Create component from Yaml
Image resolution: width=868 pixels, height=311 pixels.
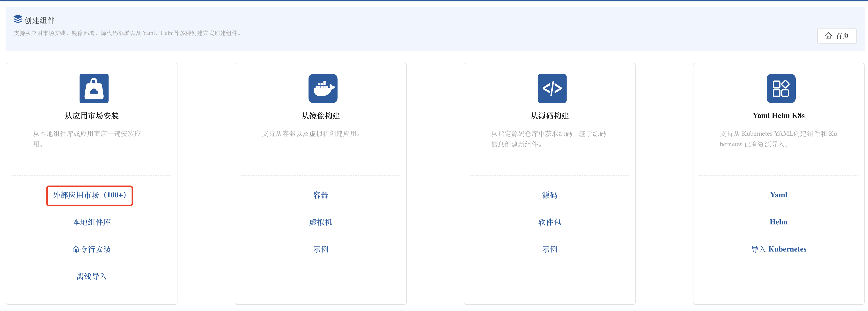(x=778, y=195)
